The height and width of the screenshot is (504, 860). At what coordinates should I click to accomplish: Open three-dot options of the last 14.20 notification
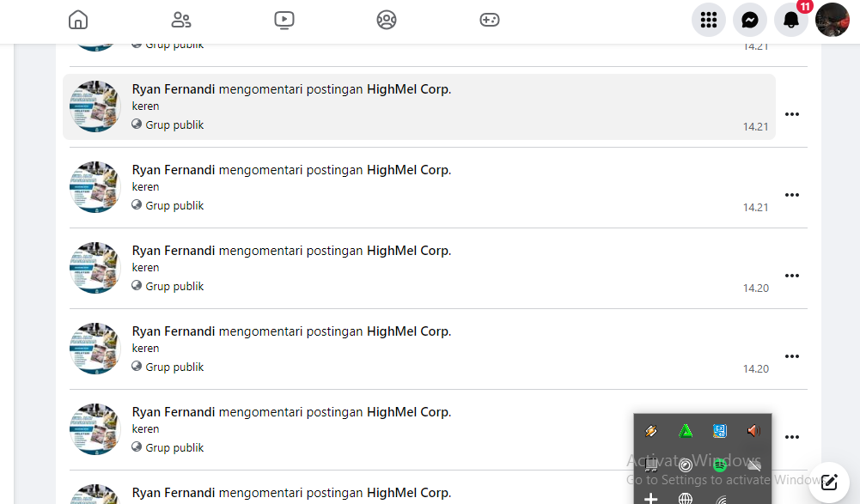pos(791,356)
